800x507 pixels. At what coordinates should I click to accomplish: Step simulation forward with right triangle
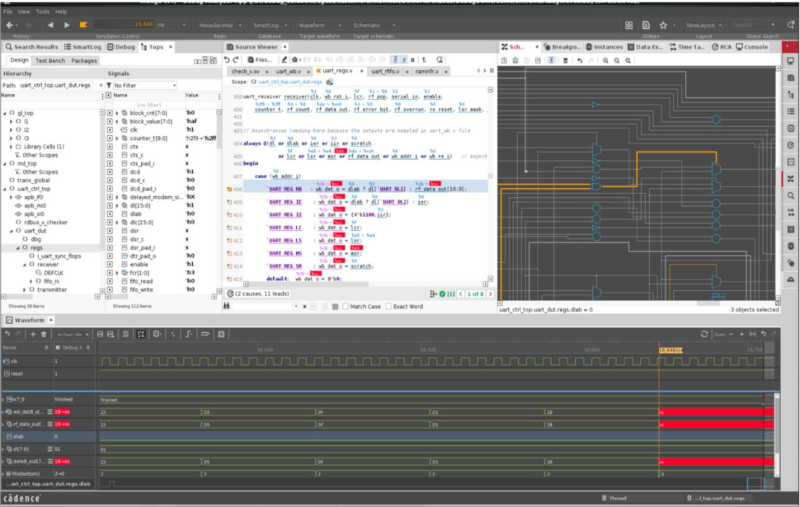click(x=67, y=25)
